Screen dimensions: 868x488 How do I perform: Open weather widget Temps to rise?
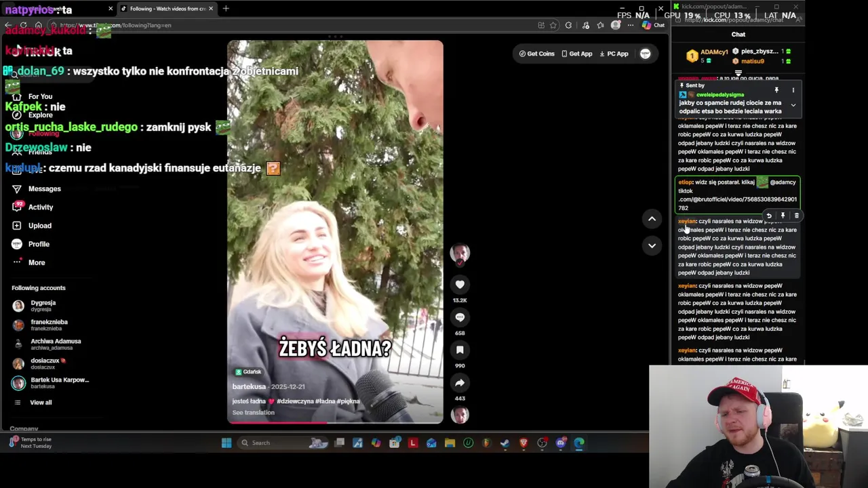pos(31,443)
